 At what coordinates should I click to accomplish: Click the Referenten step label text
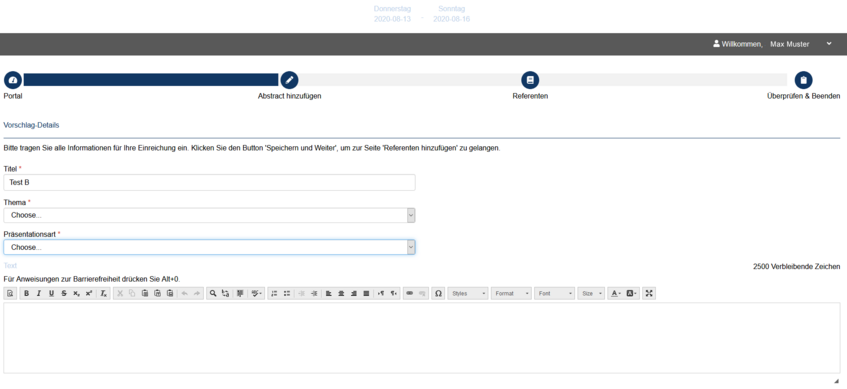point(530,96)
